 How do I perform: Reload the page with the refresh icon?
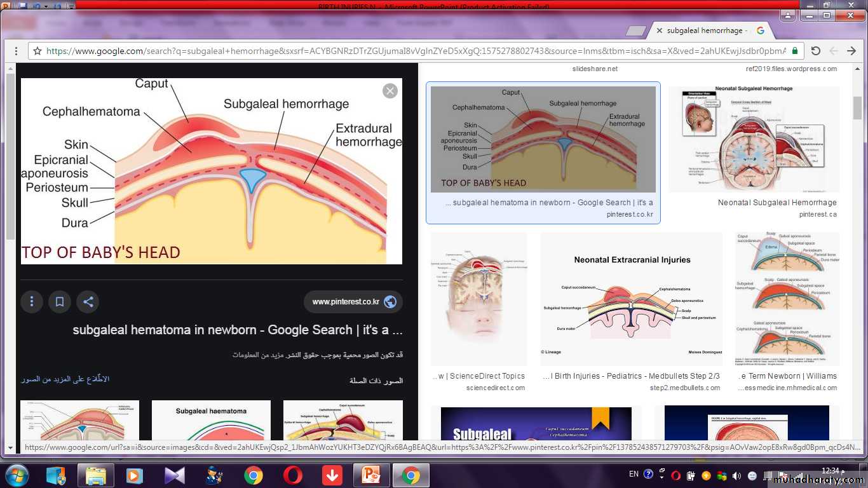(816, 51)
